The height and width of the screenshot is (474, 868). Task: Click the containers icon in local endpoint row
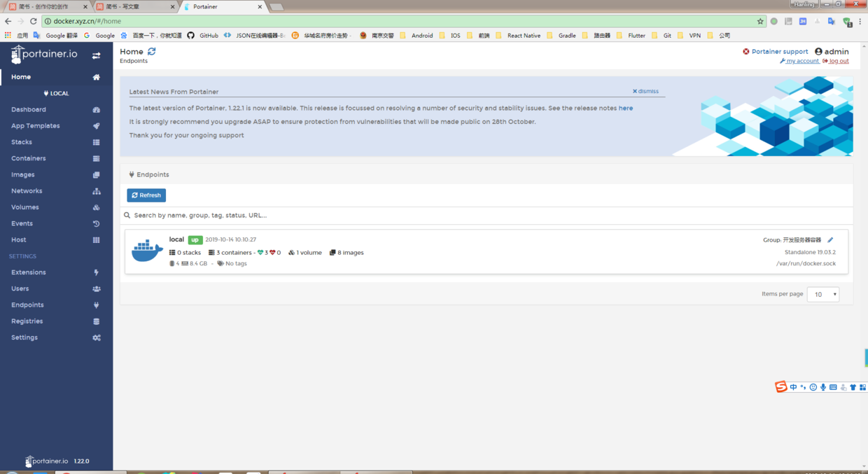[x=211, y=253]
